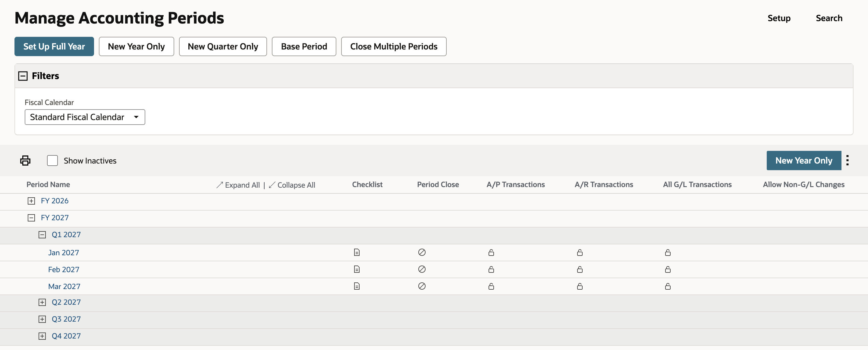This screenshot has height=350, width=868.
Task: Click the A/P Transactions lock for Mar 2027
Action: [491, 286]
